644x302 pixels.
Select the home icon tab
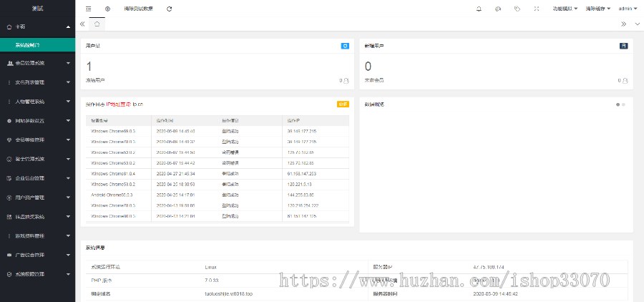pyautogui.click(x=97, y=24)
